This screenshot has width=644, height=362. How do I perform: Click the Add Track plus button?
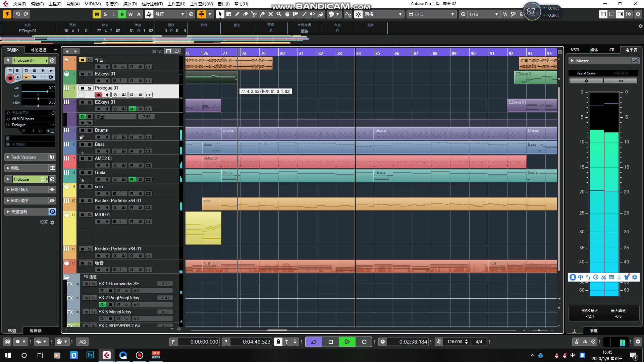[x=67, y=51]
